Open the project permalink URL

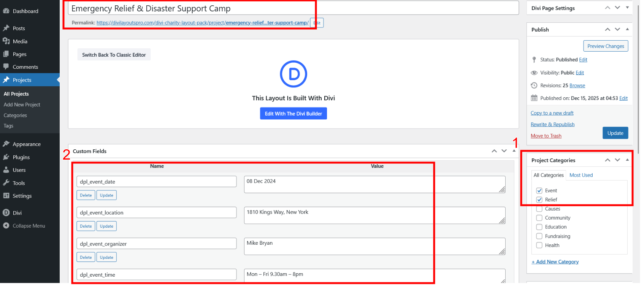pos(203,23)
